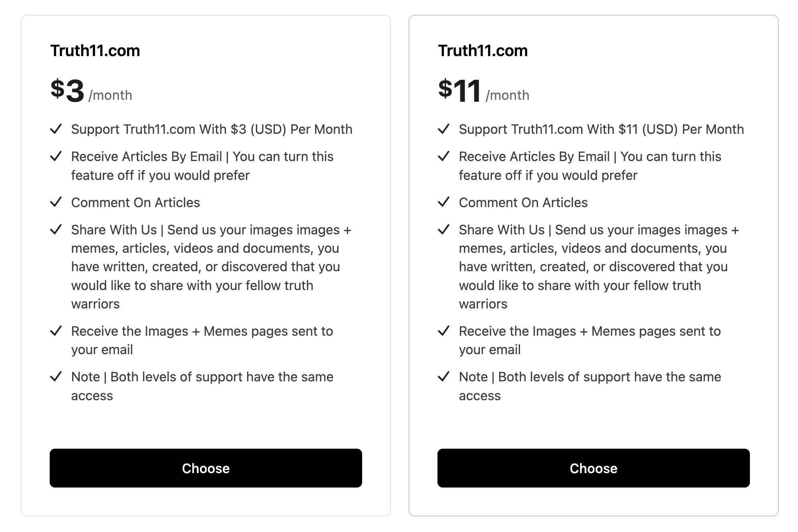Click the checkmark beside $11 (USD) support line

443,129
